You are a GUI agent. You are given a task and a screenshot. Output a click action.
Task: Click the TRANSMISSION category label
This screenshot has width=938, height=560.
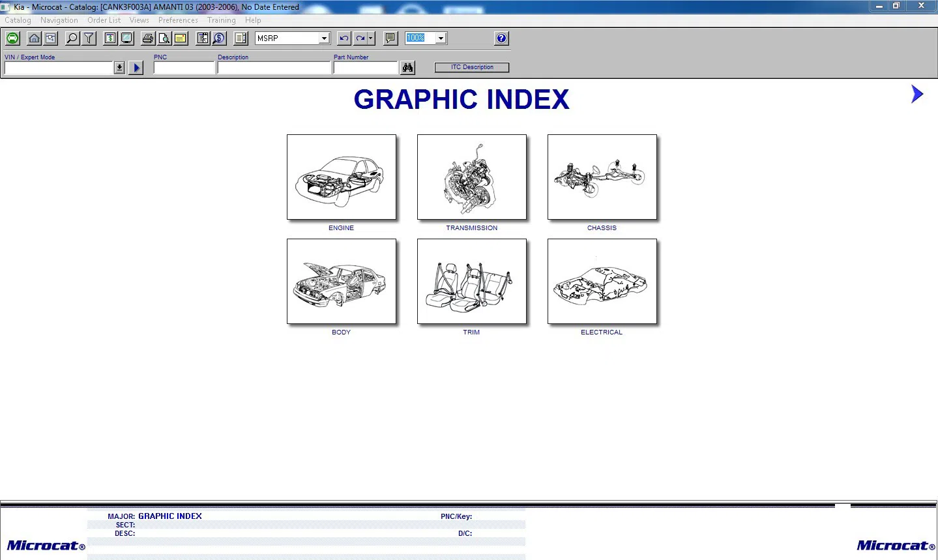point(472,228)
